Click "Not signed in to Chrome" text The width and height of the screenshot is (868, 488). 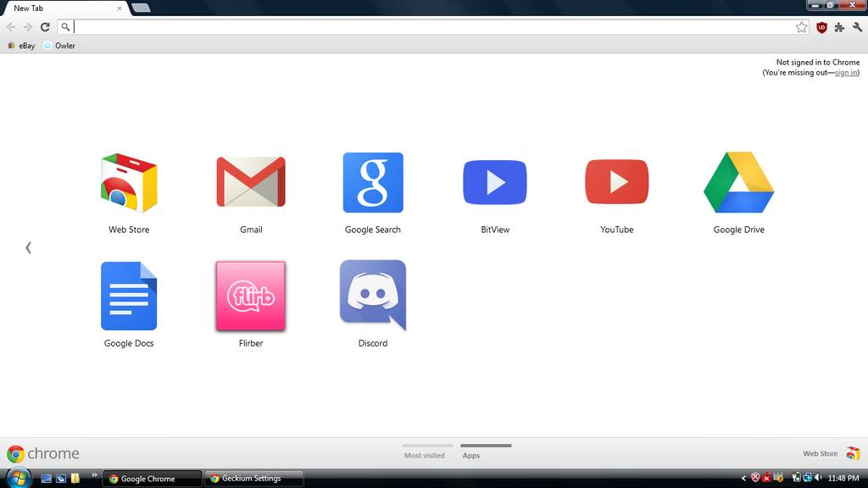(818, 63)
